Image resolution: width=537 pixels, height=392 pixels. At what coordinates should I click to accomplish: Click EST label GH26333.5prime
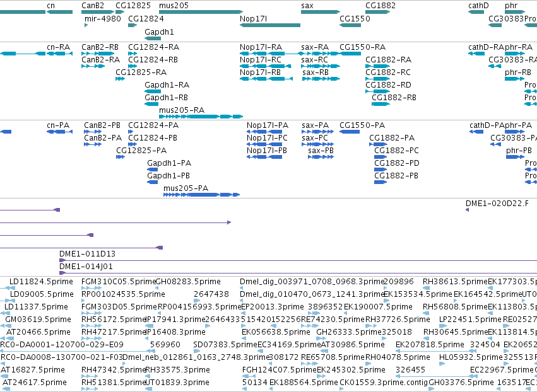click(349, 332)
